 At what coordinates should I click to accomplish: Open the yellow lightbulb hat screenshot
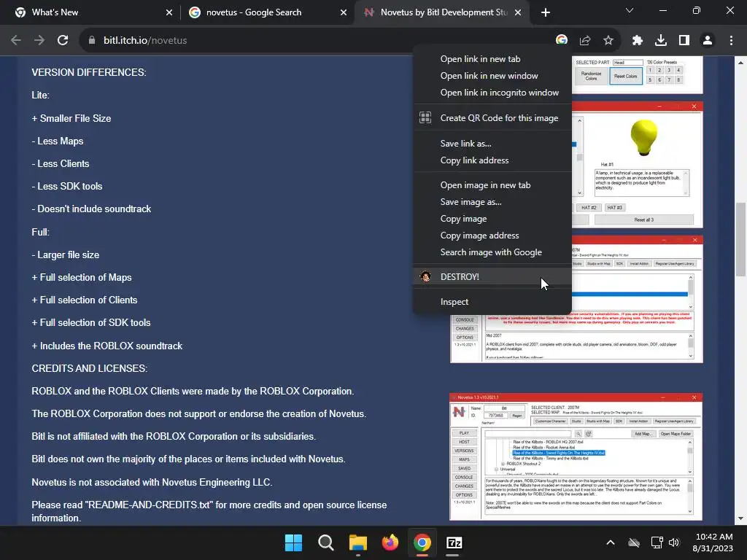[637, 165]
